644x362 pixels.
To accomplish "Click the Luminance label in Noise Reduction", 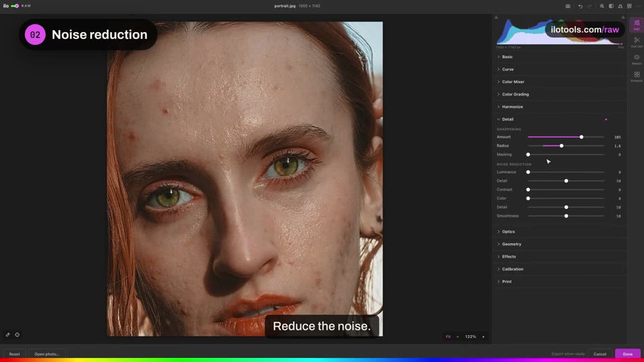I will pyautogui.click(x=506, y=172).
